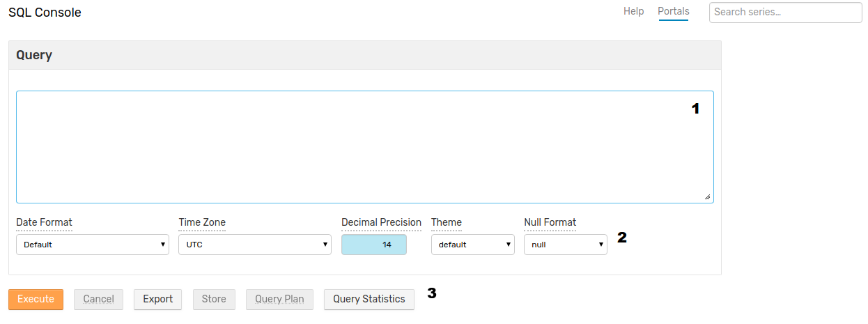Click the Store button
This screenshot has height=324, width=868.
pyautogui.click(x=214, y=299)
